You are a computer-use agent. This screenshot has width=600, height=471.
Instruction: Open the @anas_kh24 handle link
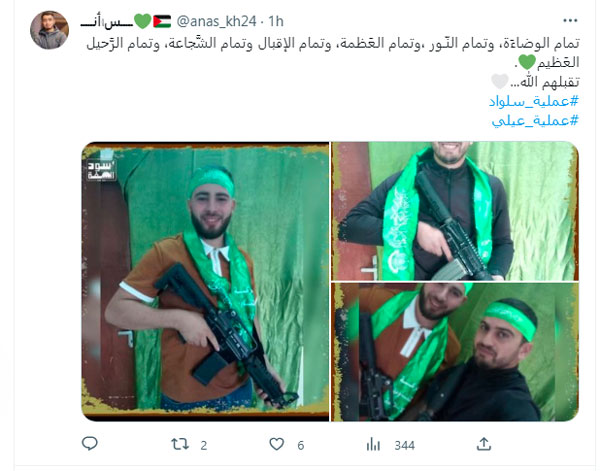tap(216, 21)
